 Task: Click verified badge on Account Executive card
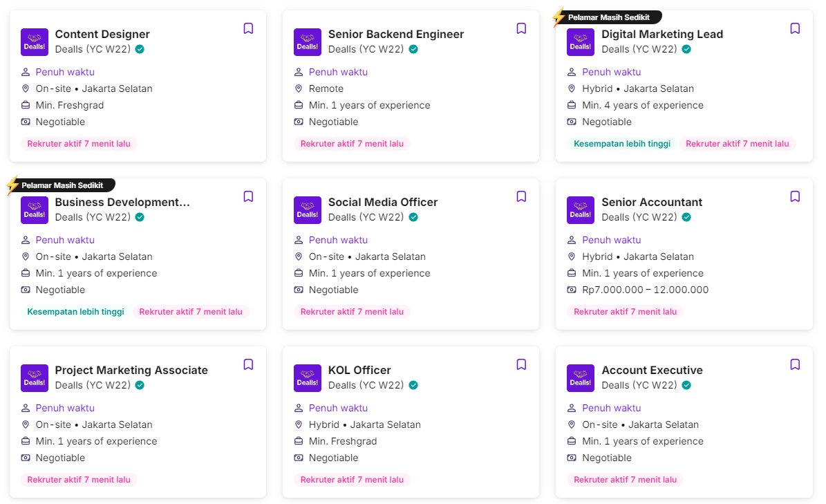[686, 385]
